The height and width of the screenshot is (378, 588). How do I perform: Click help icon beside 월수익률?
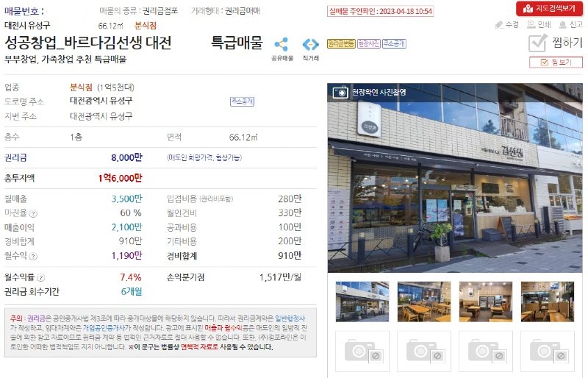(x=41, y=278)
